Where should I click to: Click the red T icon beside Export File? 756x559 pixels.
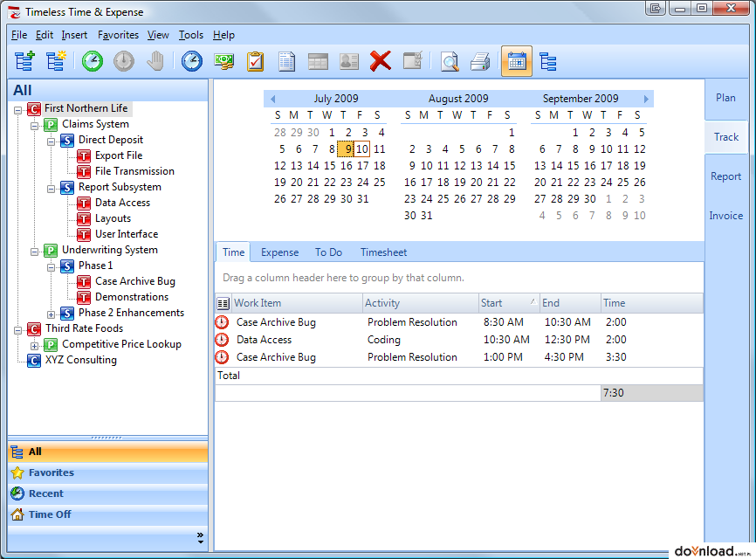point(84,155)
